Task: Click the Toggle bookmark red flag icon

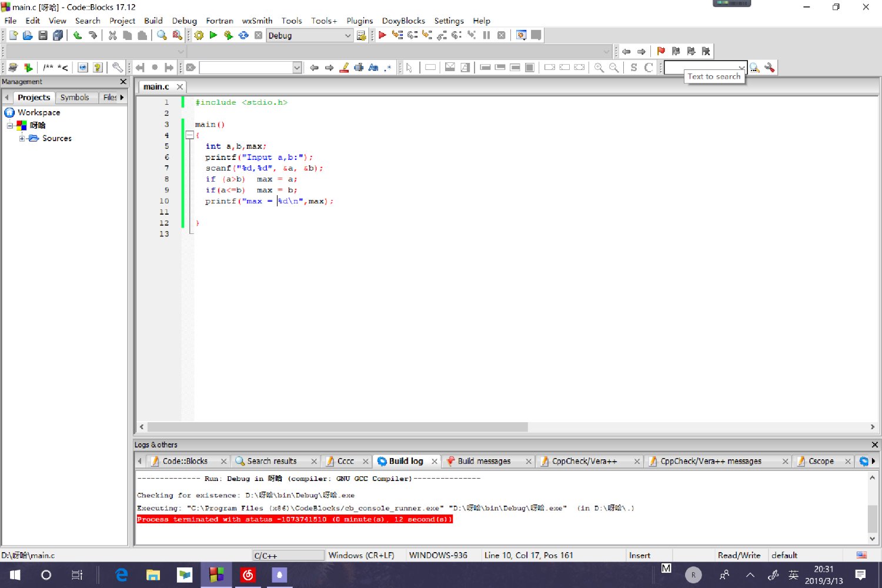Action: point(661,51)
